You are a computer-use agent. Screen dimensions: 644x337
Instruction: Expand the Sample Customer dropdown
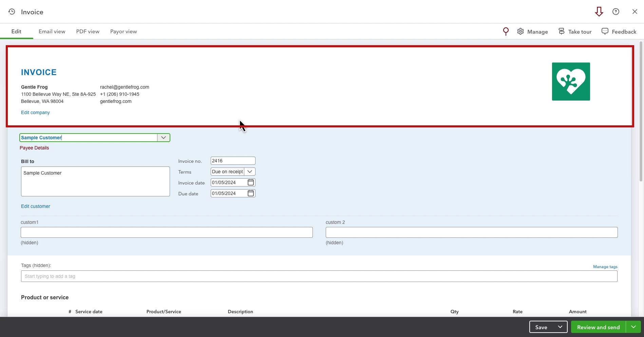pyautogui.click(x=163, y=138)
